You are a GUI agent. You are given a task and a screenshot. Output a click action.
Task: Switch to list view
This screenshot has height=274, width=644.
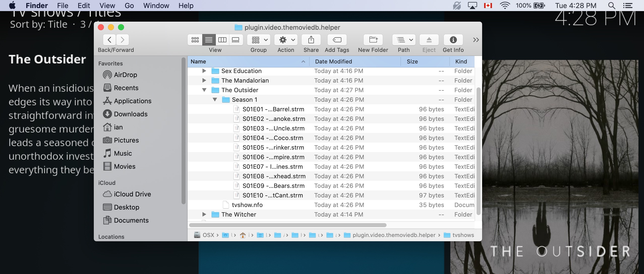[209, 40]
